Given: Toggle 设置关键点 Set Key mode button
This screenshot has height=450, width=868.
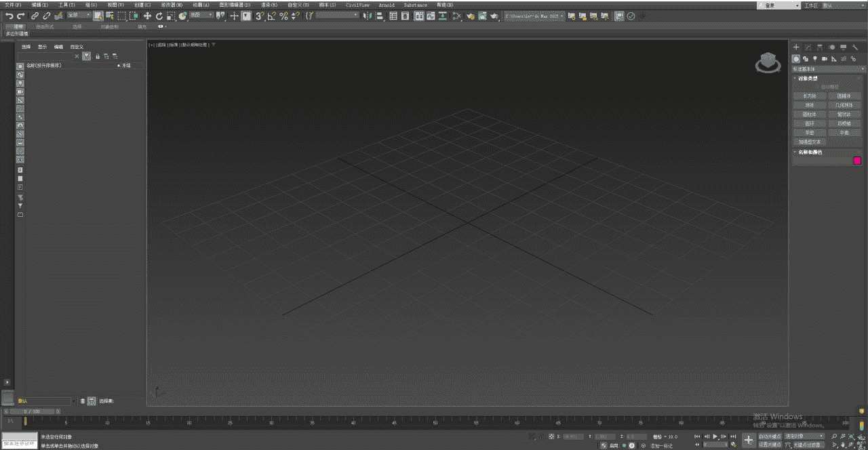Looking at the screenshot, I should pos(770,445).
